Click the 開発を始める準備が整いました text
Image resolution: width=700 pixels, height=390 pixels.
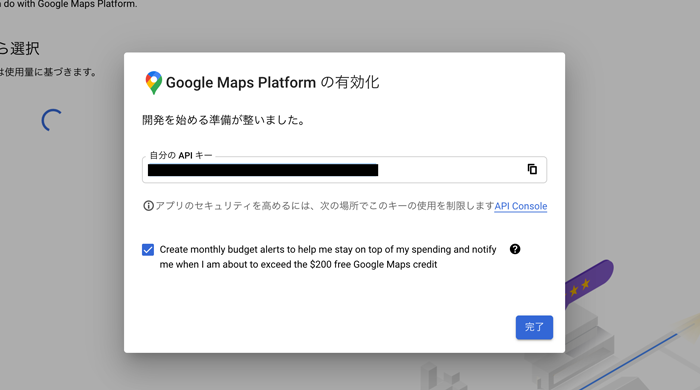point(224,120)
